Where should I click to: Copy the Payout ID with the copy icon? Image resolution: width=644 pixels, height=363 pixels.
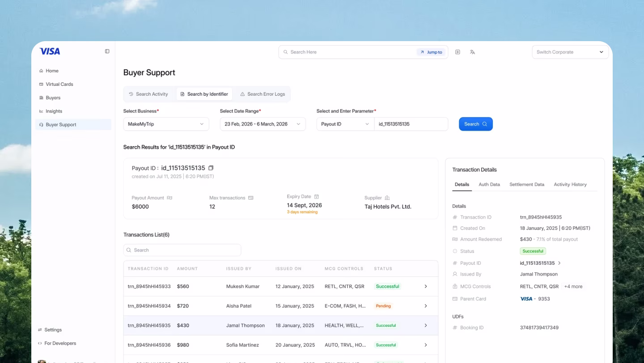pyautogui.click(x=211, y=168)
